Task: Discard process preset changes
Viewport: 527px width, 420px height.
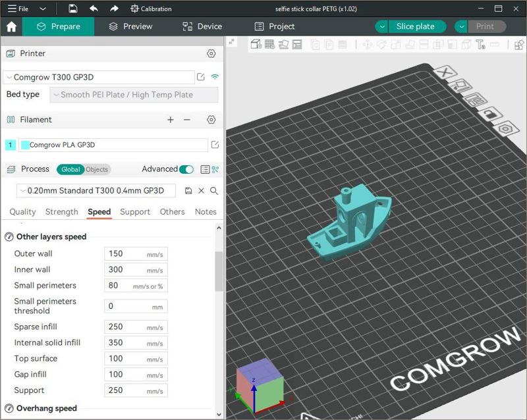Action: point(201,191)
